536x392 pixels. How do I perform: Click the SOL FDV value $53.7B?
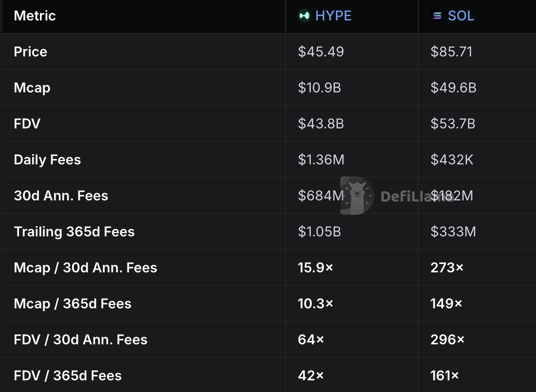click(x=453, y=124)
